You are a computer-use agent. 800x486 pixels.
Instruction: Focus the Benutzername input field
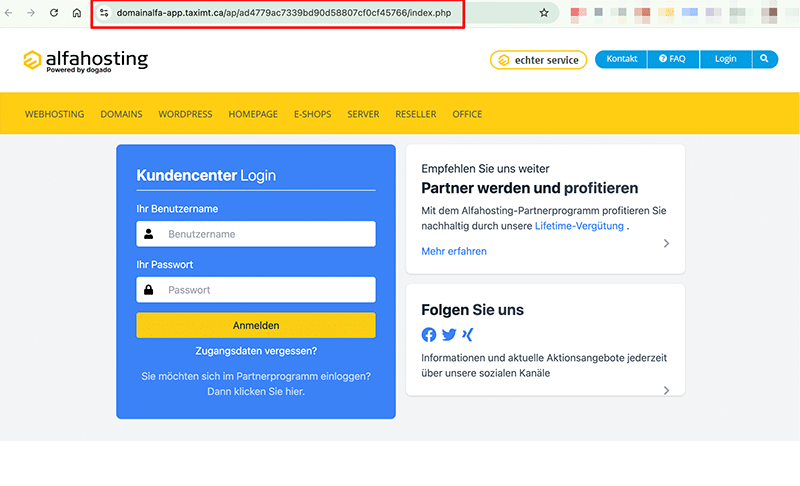(256, 234)
